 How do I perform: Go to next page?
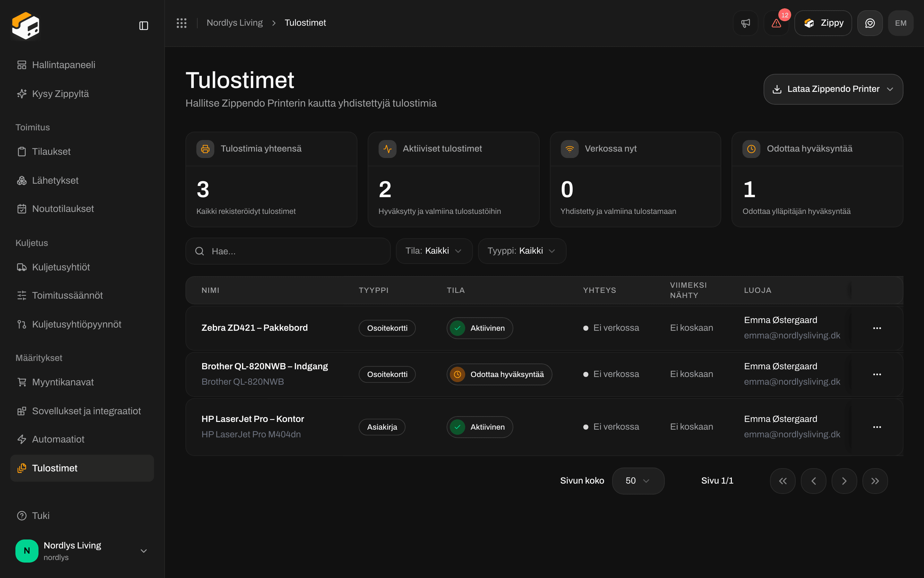(844, 481)
